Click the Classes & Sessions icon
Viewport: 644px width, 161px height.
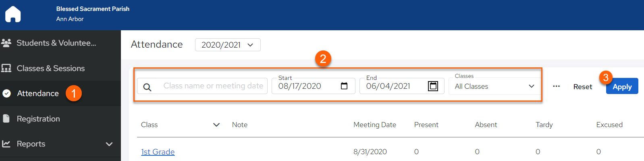click(x=6, y=68)
